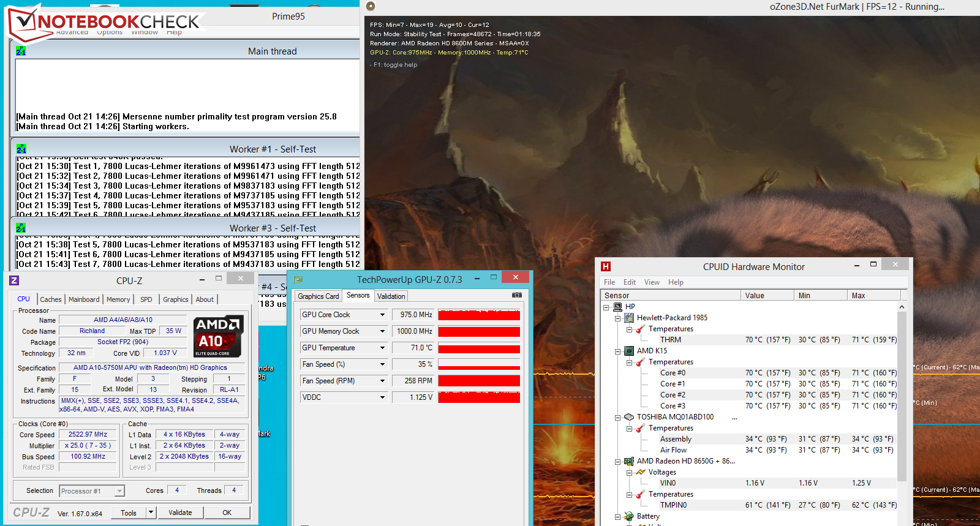Viewport: 980px width, 526px height.
Task: Collapse the TOSHIBA MQ01ABD100 tree node
Action: (x=618, y=418)
